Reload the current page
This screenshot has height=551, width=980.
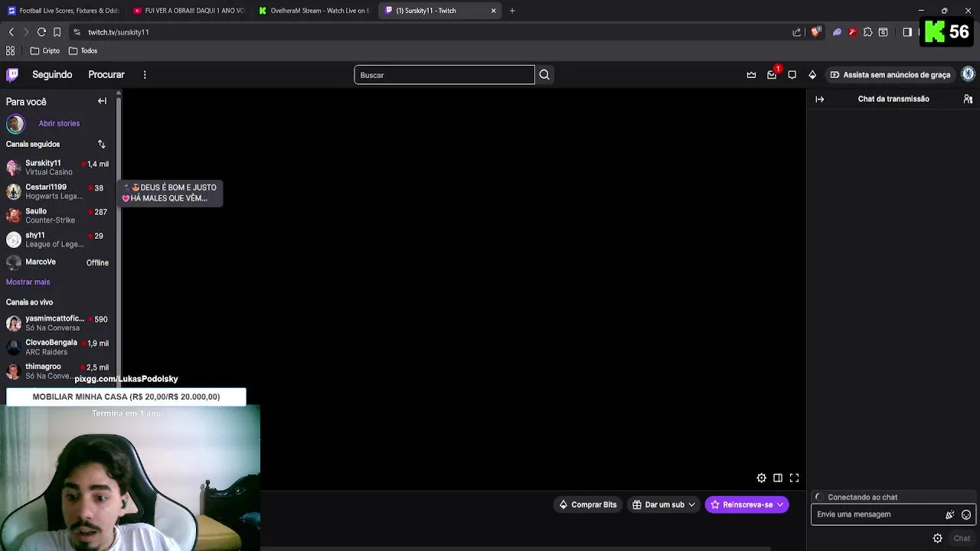point(41,32)
